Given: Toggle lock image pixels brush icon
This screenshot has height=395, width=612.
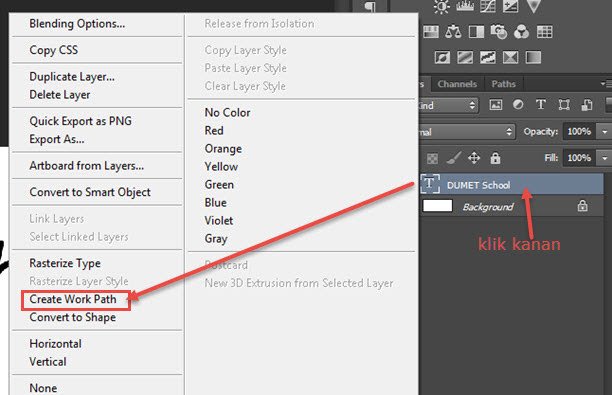Looking at the screenshot, I should (454, 158).
